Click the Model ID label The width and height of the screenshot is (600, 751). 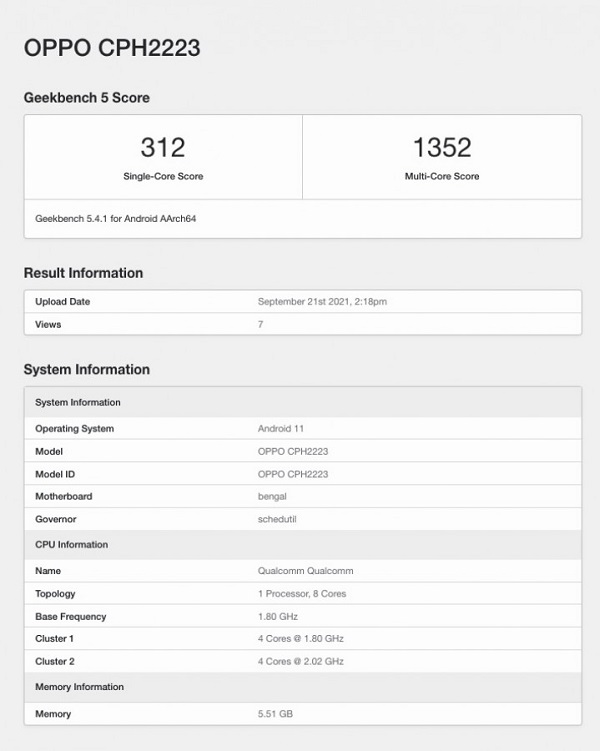(55, 474)
